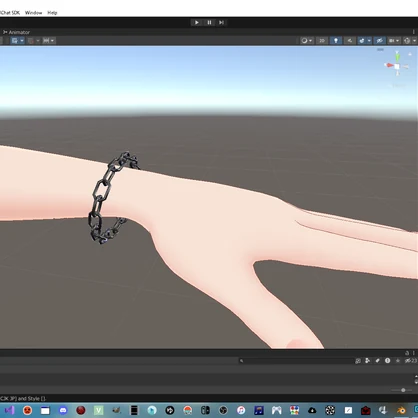Open Discord from the taskbar

point(63,410)
